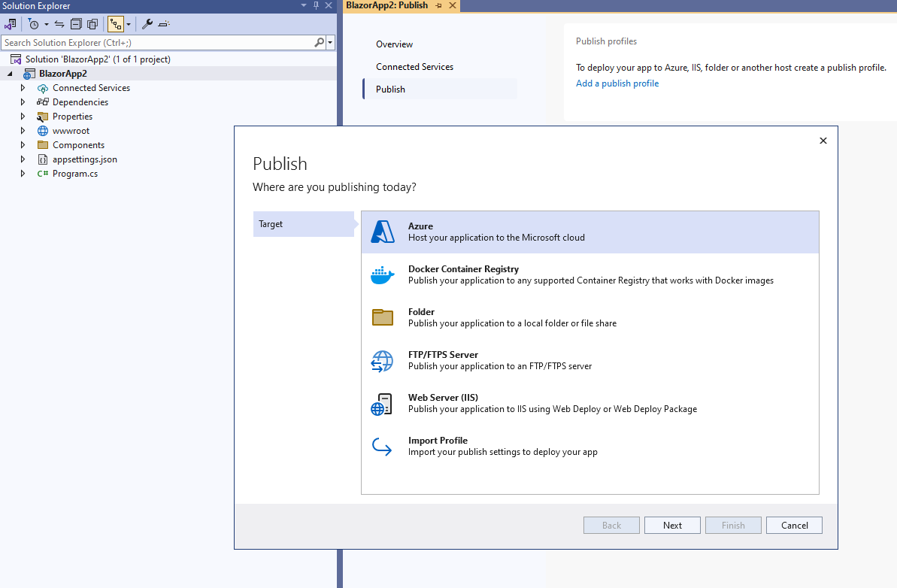Pin the Solution Explorer panel
The width and height of the screenshot is (897, 588).
[316, 6]
